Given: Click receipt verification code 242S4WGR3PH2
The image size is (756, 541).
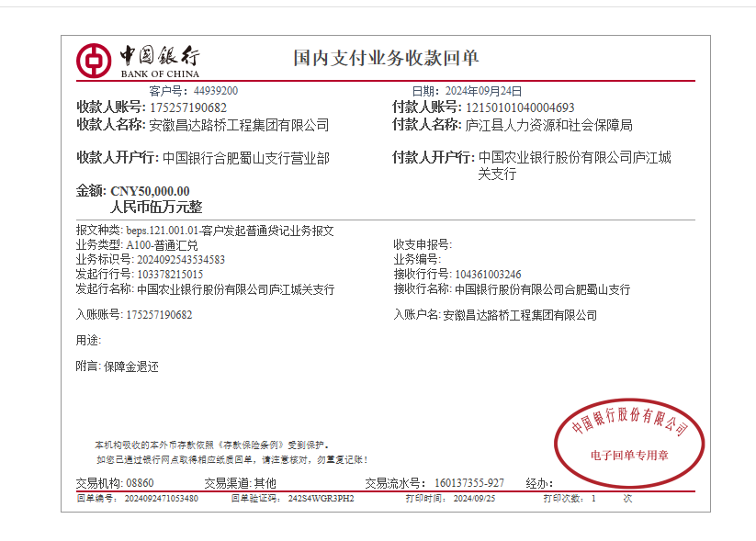Looking at the screenshot, I should [321, 499].
